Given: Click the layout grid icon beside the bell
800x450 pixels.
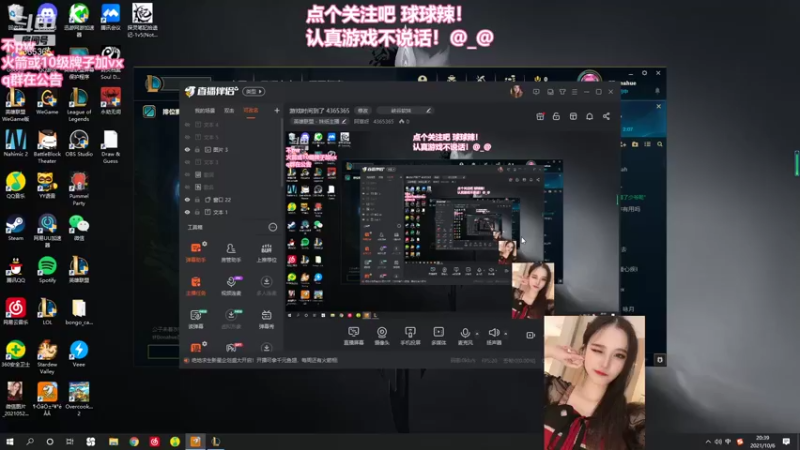Looking at the screenshot, I should pyautogui.click(x=573, y=116).
